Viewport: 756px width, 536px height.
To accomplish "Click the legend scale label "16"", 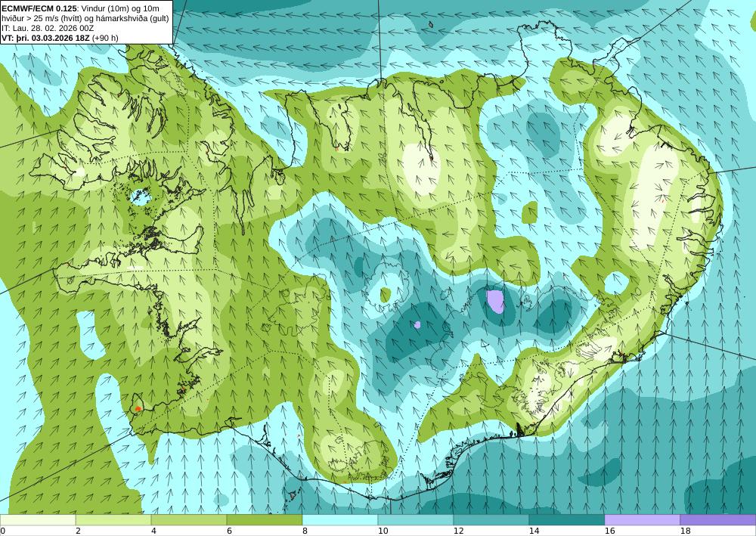I will [610, 531].
